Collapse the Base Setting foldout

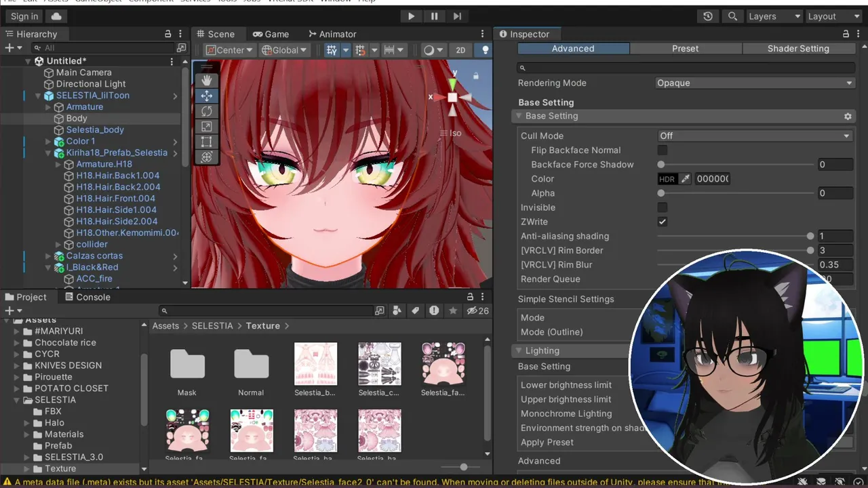(x=519, y=116)
